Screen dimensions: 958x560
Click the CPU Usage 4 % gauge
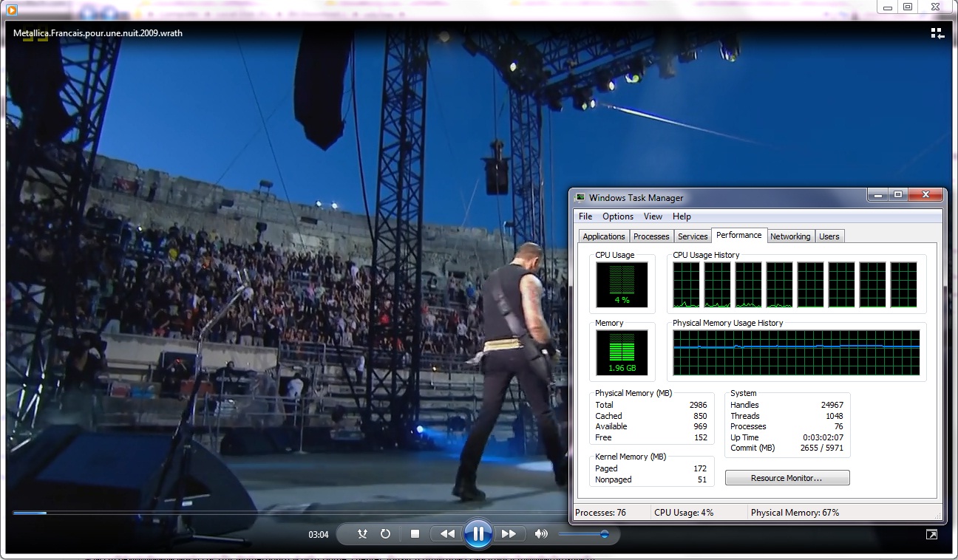click(622, 284)
